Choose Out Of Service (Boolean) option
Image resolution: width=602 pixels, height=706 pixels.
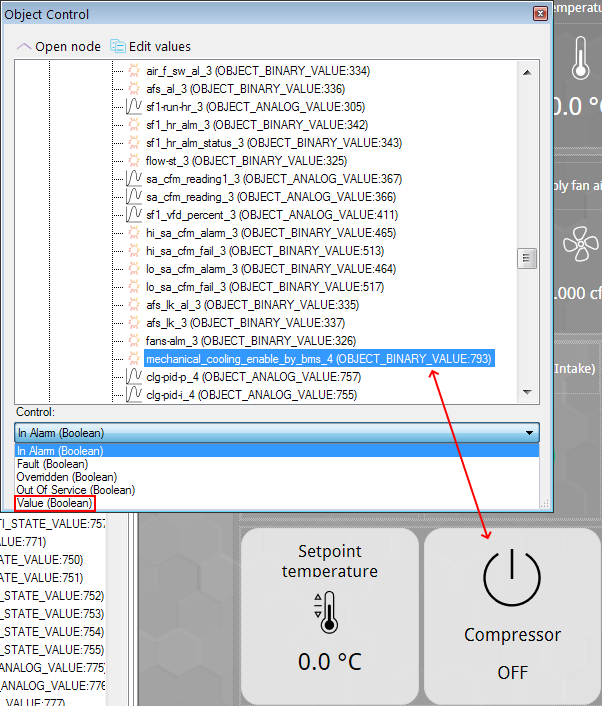(x=75, y=490)
